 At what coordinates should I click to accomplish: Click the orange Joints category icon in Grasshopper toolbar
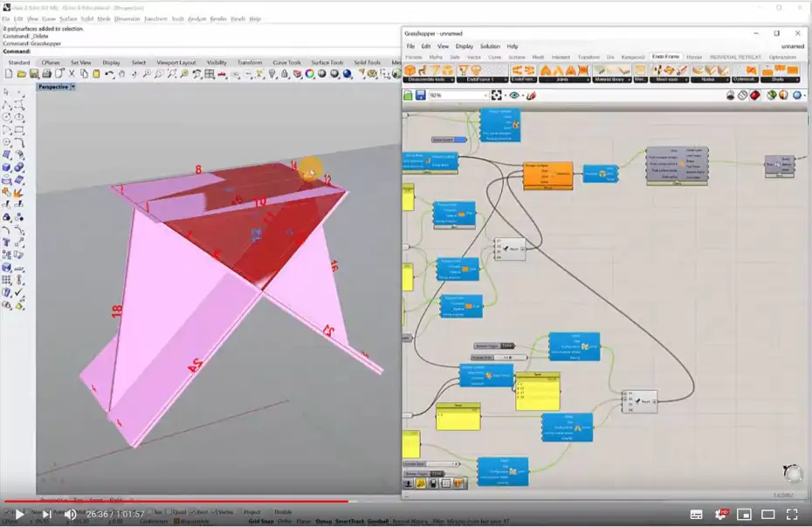[558, 71]
